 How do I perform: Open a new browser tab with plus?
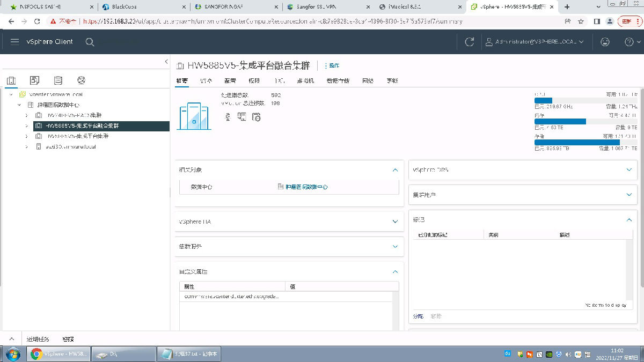coord(567,7)
